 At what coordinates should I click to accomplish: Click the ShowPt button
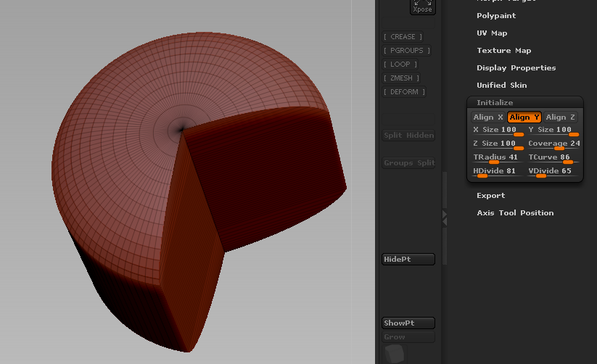[408, 323]
